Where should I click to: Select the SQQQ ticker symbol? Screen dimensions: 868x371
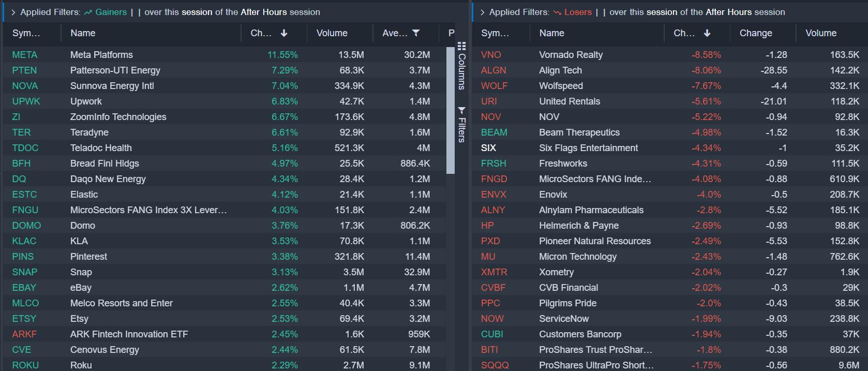tap(495, 365)
